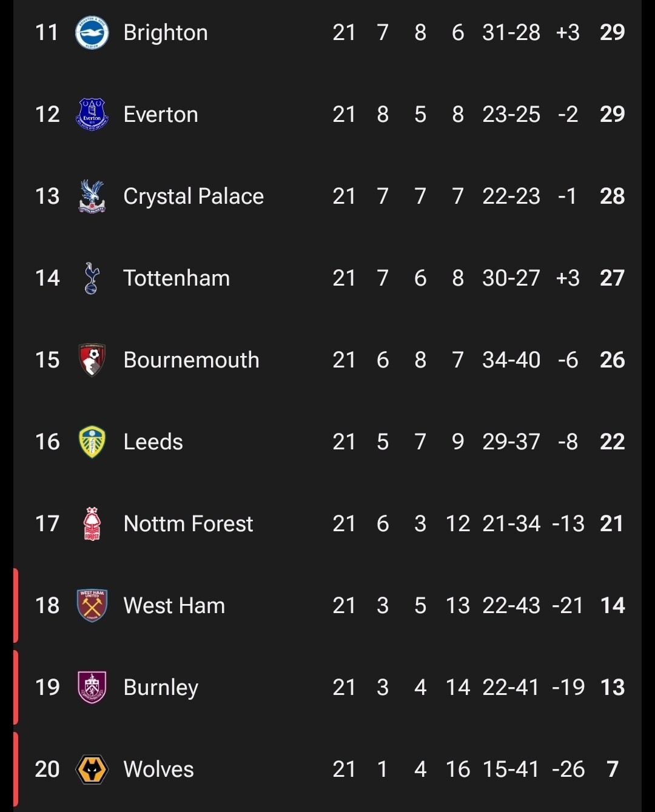
Task: Click Burnley's 22-41 goals record
Action: coord(511,687)
